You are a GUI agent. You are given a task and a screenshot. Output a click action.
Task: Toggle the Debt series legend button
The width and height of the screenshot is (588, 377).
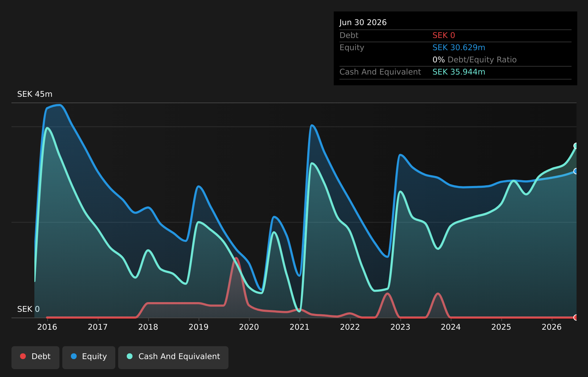pos(35,357)
